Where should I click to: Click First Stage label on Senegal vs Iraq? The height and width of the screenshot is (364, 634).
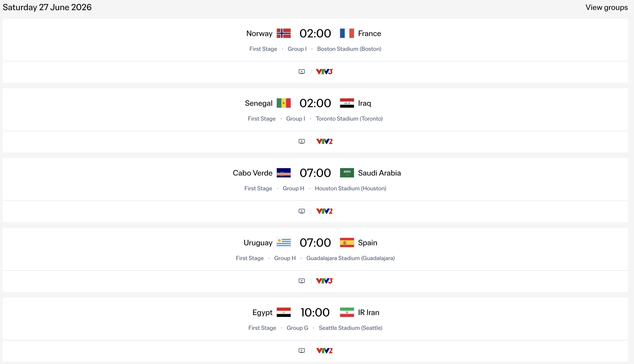pyautogui.click(x=262, y=119)
